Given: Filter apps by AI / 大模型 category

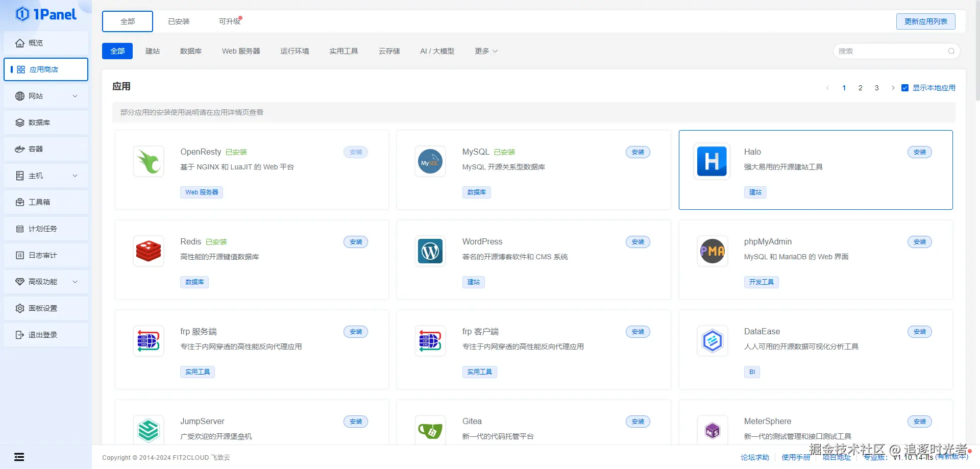Looking at the screenshot, I should point(437,51).
